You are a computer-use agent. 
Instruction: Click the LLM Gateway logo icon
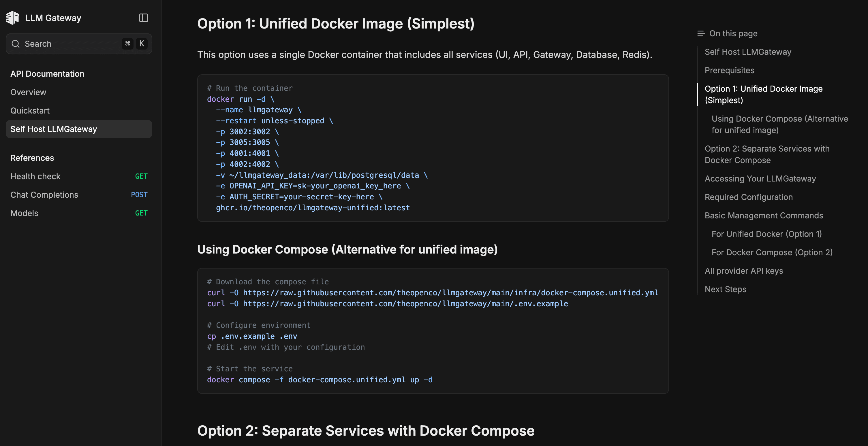(12, 18)
